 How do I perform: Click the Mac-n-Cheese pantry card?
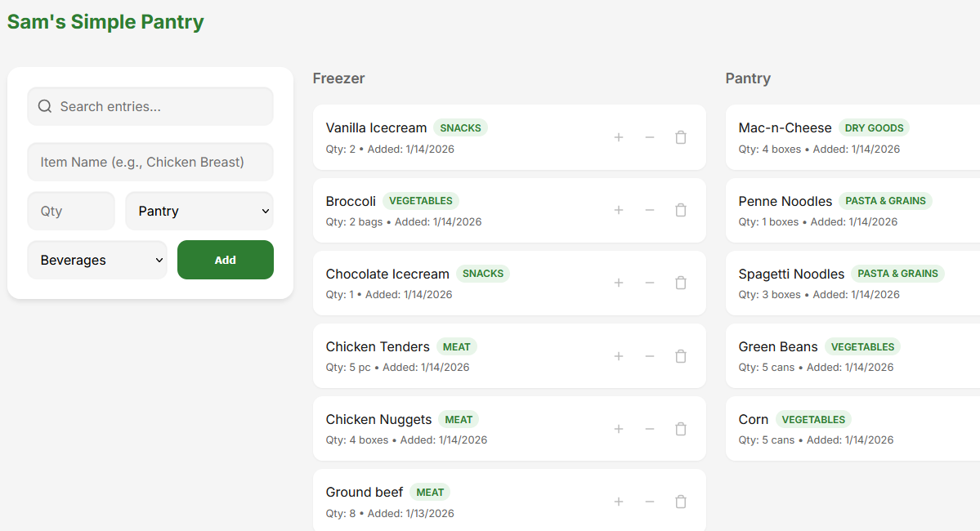coord(850,137)
